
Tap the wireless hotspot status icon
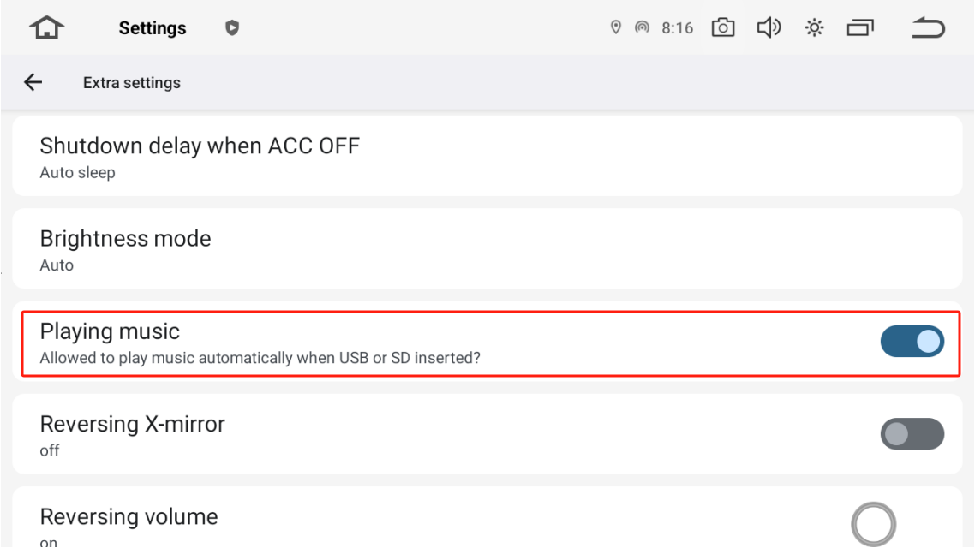(642, 27)
